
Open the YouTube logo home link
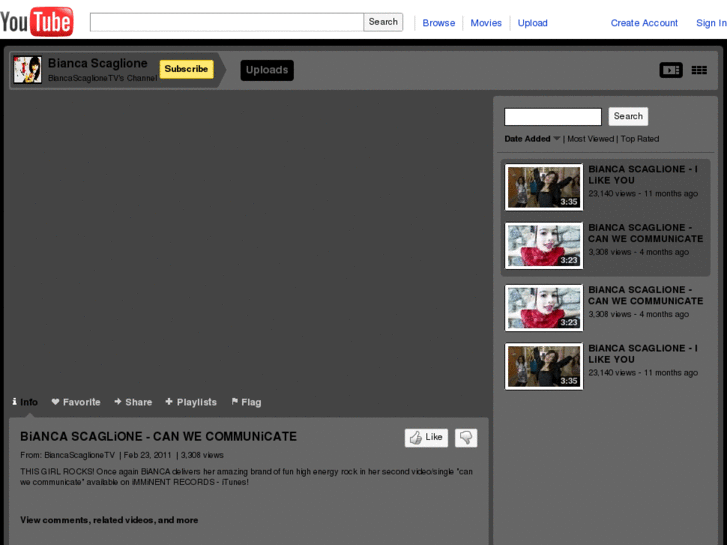click(x=37, y=21)
